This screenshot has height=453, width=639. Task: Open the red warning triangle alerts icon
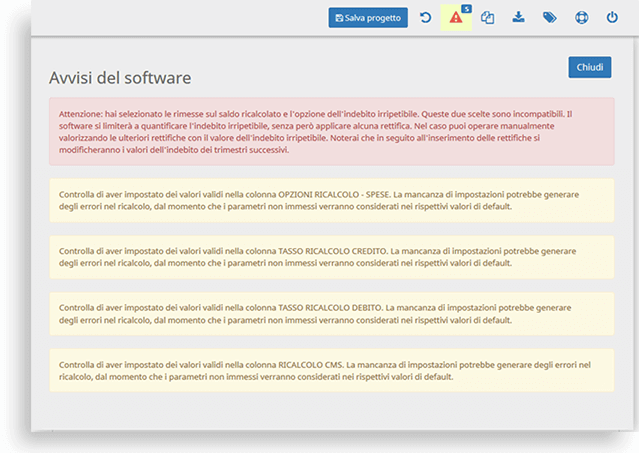click(456, 18)
